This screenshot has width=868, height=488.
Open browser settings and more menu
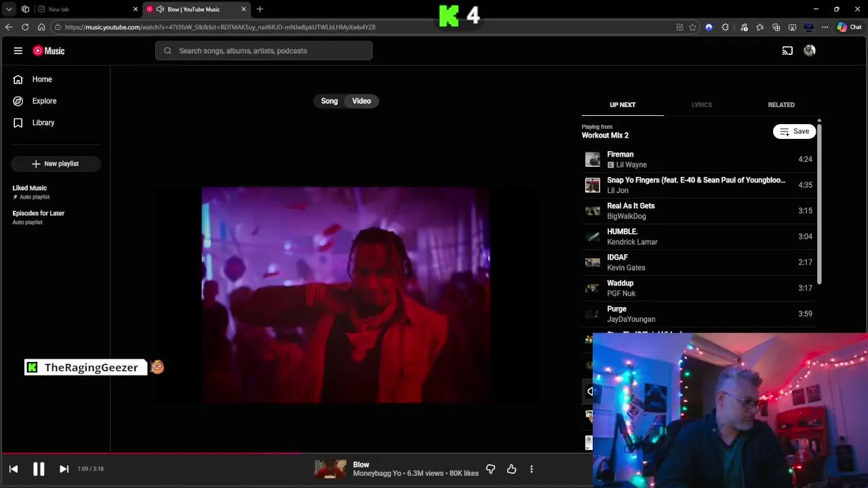825,27
